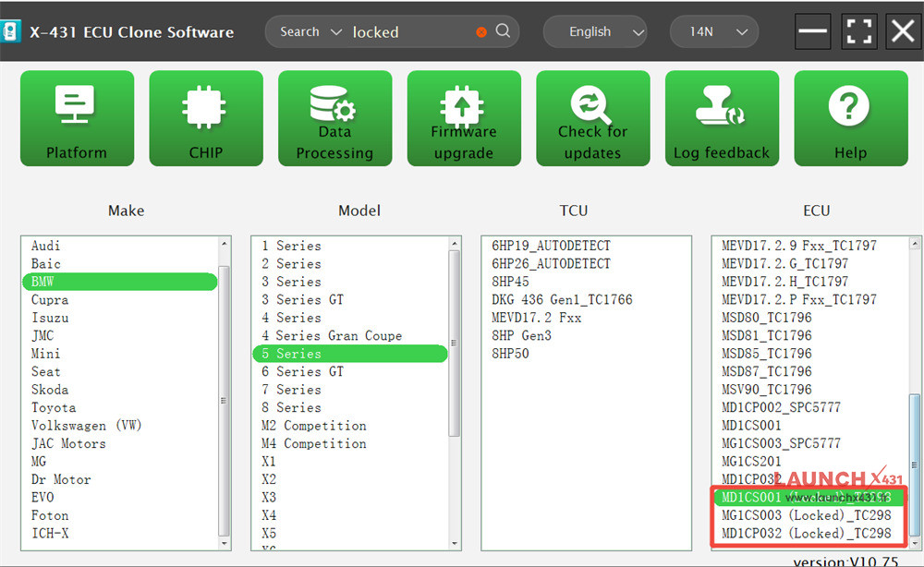This screenshot has height=567, width=924.
Task: Select MEVD17.2.9 Fxx_TC1797 ECU
Action: 799,246
